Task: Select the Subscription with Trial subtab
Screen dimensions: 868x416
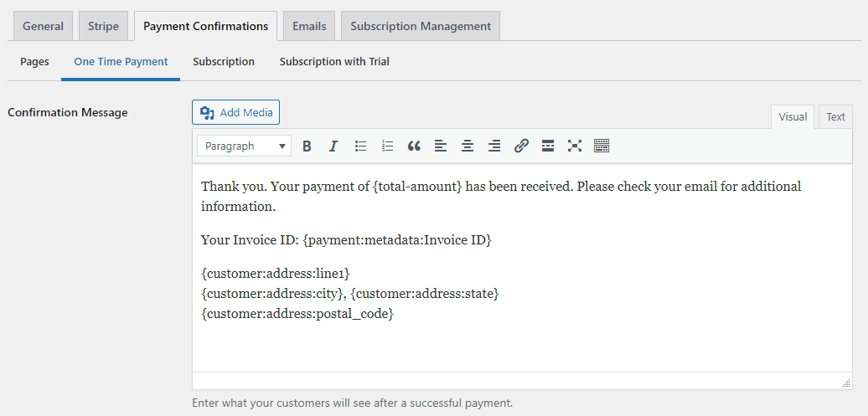Action: (x=334, y=62)
